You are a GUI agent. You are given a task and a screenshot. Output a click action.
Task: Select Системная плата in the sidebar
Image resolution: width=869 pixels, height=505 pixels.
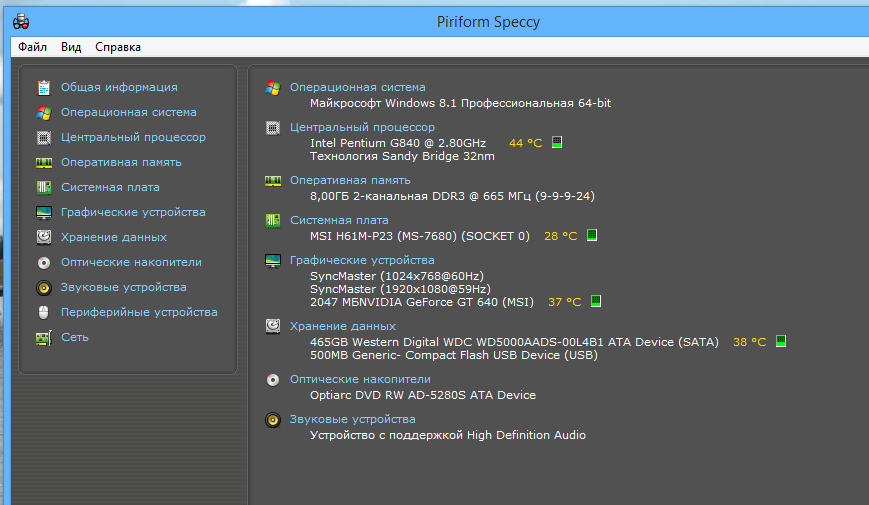[110, 187]
